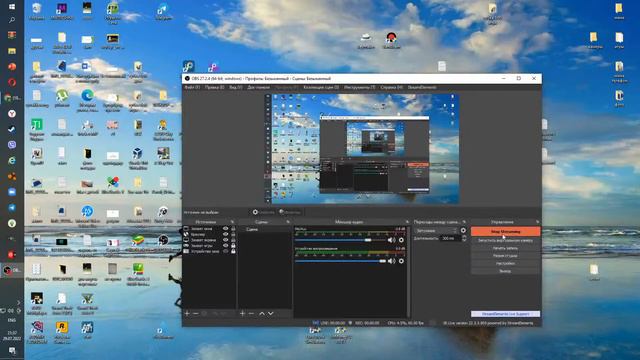Open Yandex browser from the taskbar
This screenshot has width=640, height=360.
click(12, 113)
